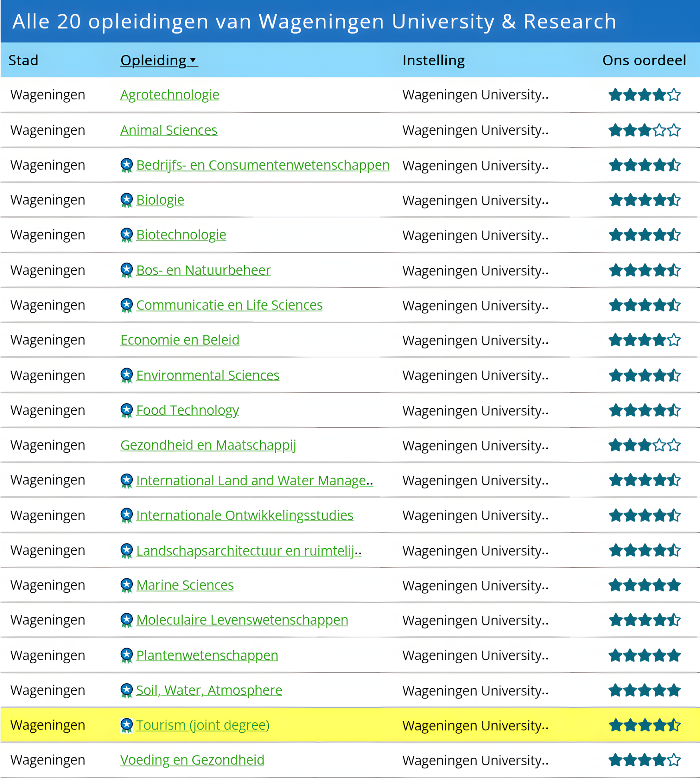Open the Bos- en Natuurbeheer link
700x778 pixels.
point(203,270)
